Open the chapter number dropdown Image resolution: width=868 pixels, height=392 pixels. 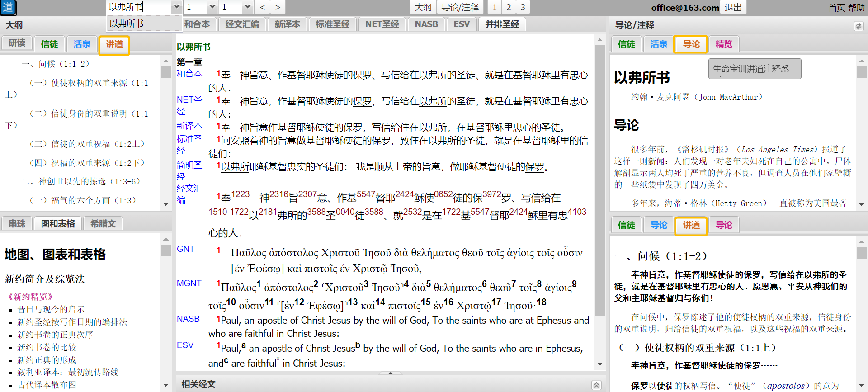point(212,7)
